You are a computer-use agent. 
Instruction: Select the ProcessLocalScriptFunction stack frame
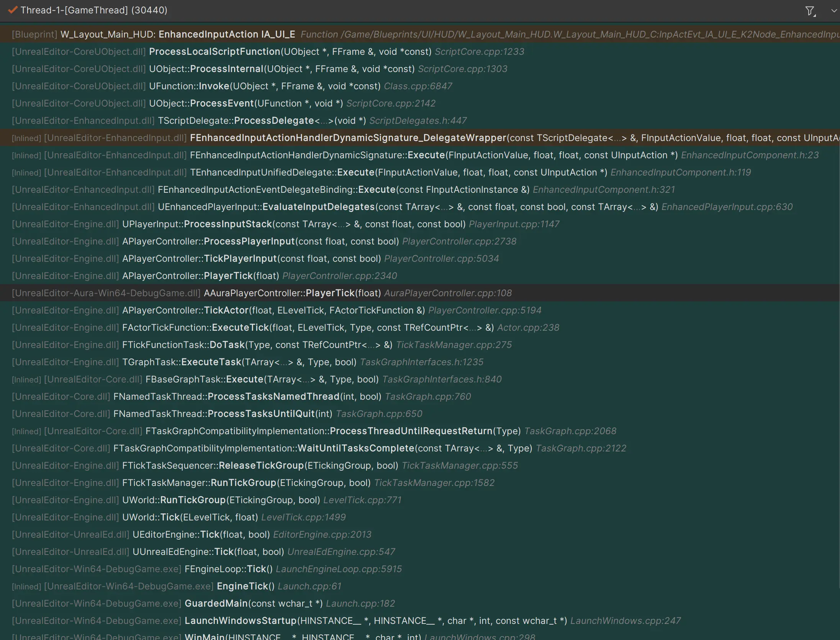[215, 52]
